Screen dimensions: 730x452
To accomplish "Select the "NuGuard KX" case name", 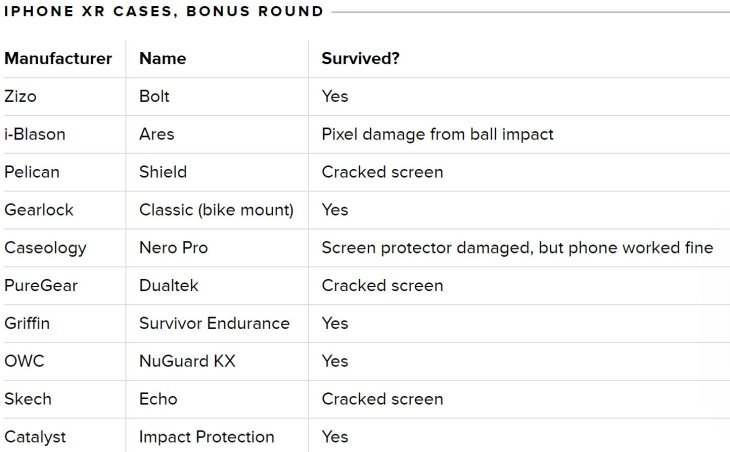I will point(187,361).
